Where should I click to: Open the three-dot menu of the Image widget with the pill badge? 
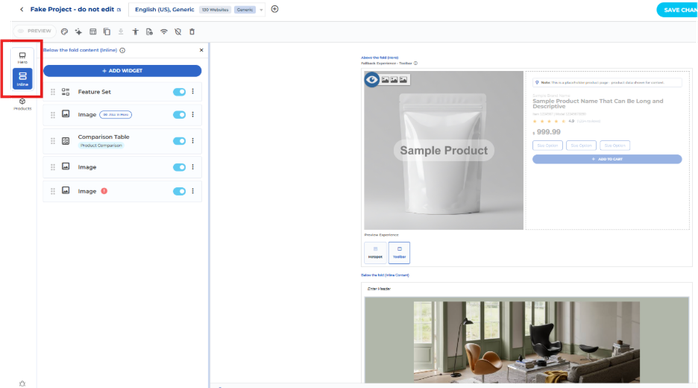pos(193,114)
